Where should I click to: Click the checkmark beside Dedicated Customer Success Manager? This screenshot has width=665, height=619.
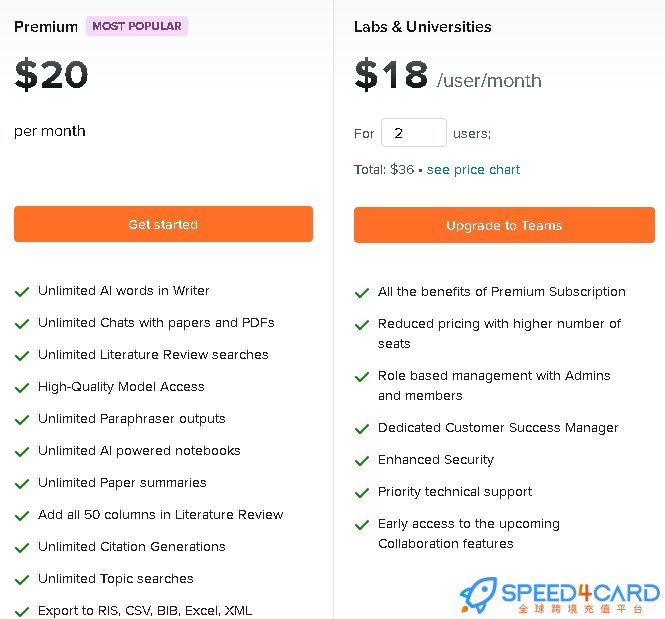[362, 429]
